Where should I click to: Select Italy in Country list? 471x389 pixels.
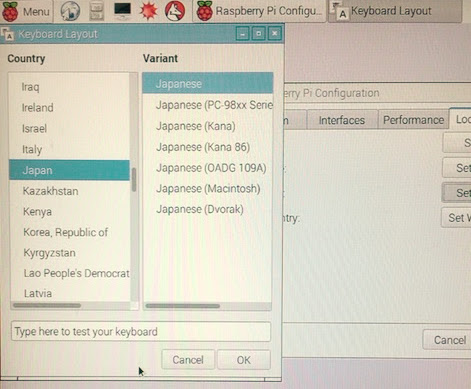[x=69, y=150]
